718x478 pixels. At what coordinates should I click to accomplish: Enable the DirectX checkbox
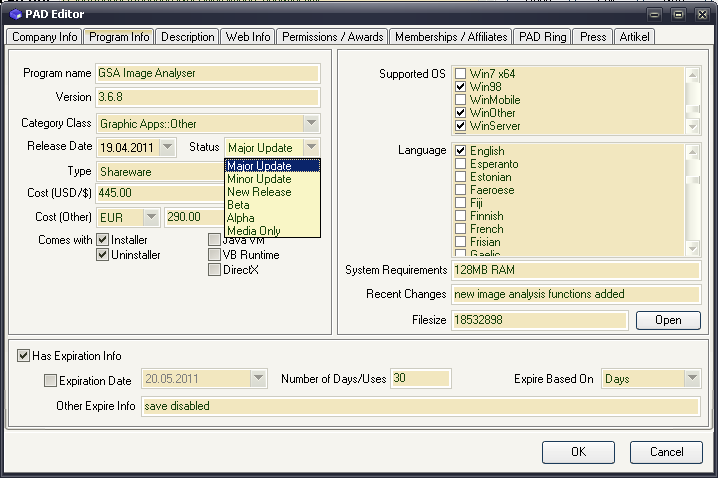point(215,270)
